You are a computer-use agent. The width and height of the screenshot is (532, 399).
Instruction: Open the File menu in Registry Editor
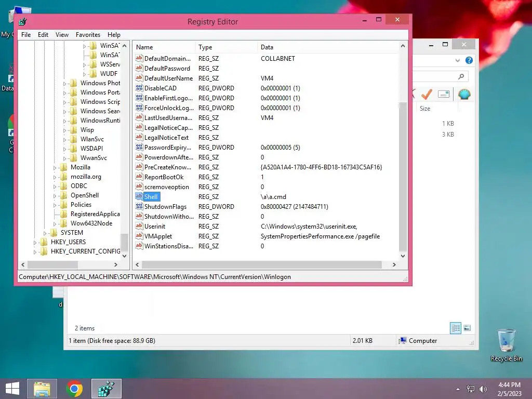(26, 35)
